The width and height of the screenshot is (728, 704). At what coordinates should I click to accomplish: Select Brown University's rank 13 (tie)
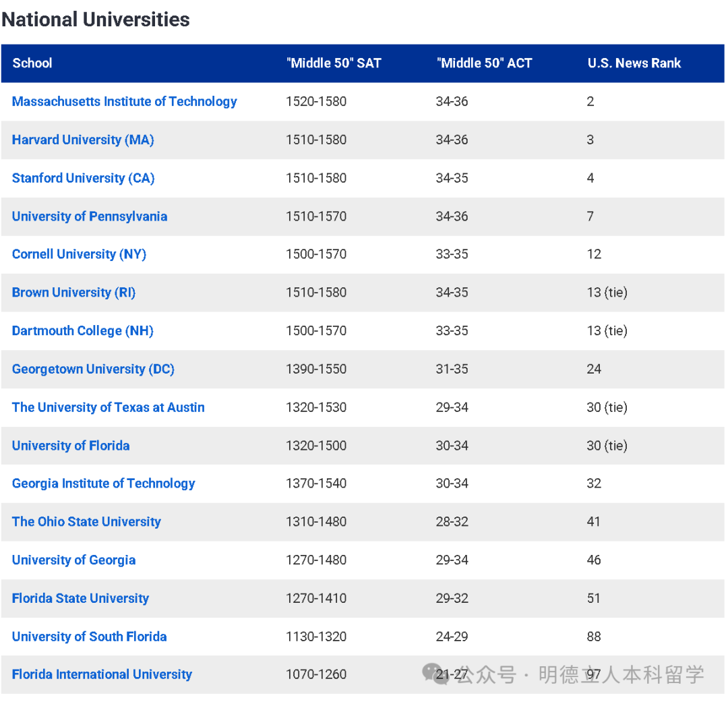607,293
